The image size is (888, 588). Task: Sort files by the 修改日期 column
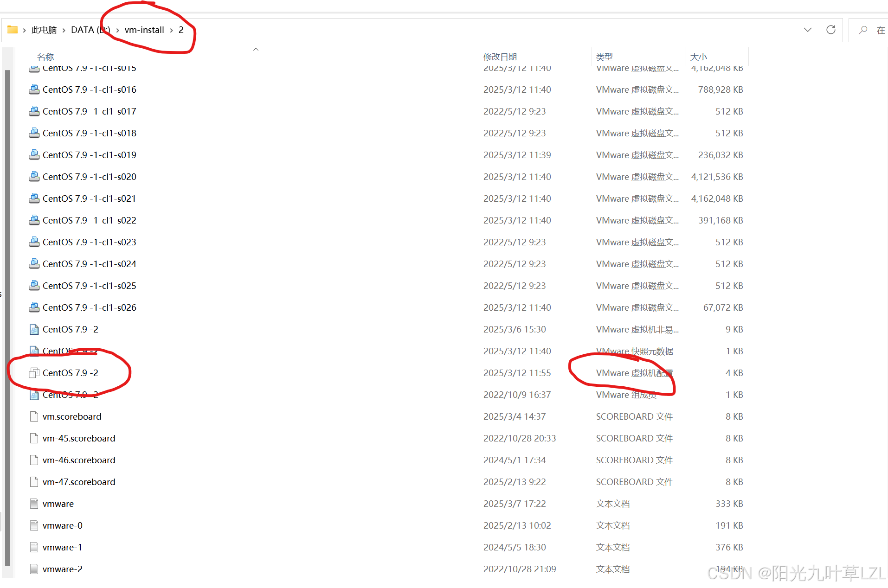tap(500, 57)
